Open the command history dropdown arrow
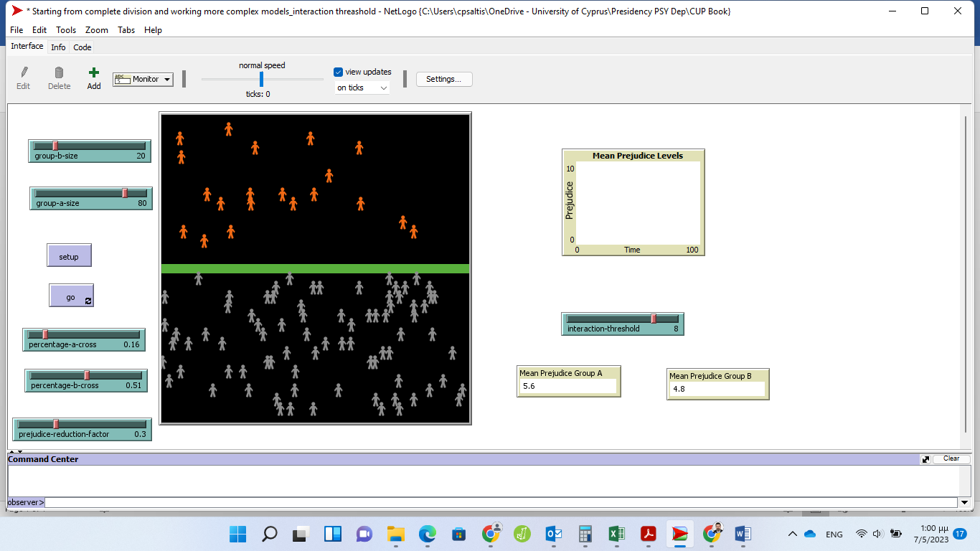This screenshot has width=980, height=551. (x=965, y=502)
